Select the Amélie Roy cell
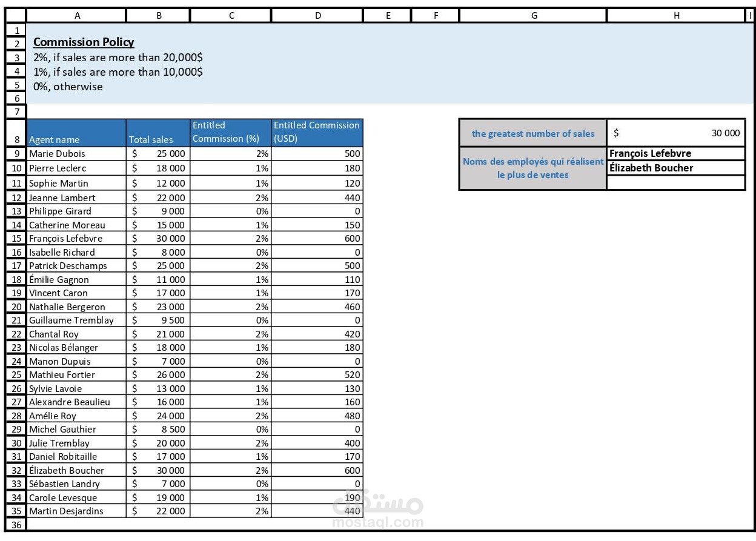 (77, 416)
